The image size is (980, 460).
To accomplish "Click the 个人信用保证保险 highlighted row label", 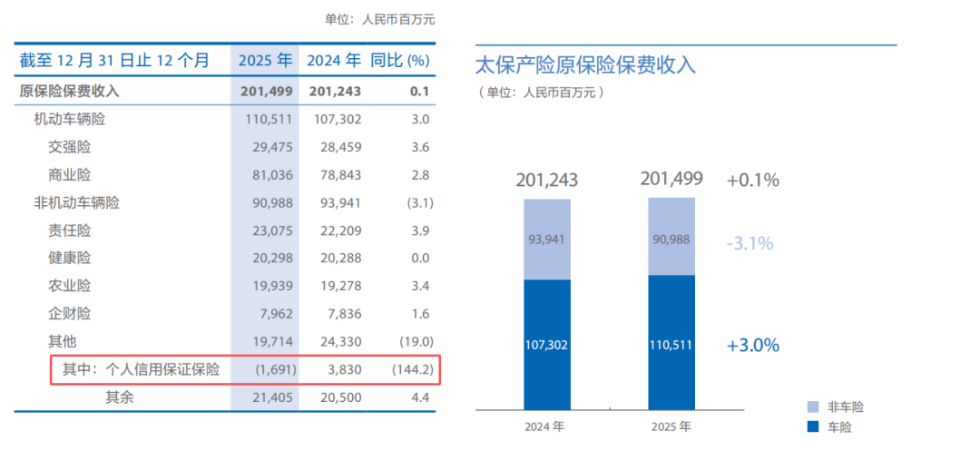I will [141, 369].
